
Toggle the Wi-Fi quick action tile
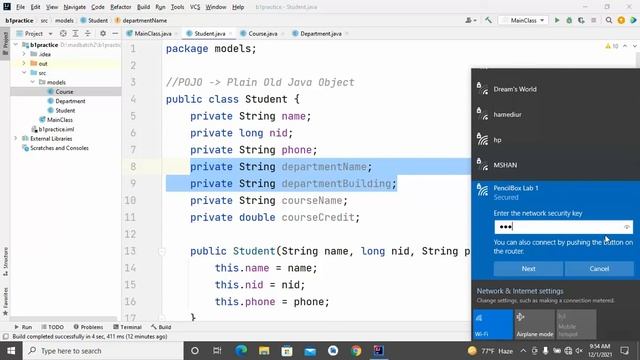(493, 324)
